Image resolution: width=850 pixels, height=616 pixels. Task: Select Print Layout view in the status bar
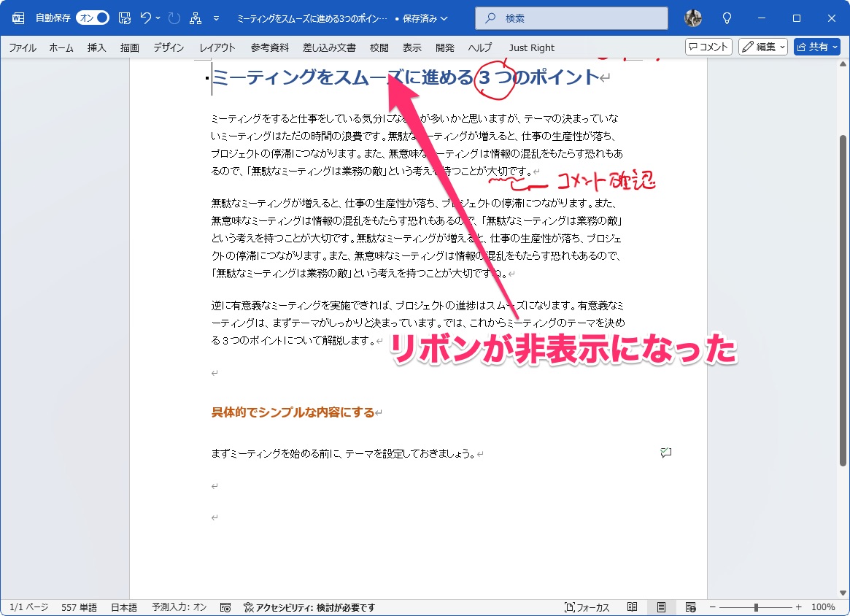(661, 607)
